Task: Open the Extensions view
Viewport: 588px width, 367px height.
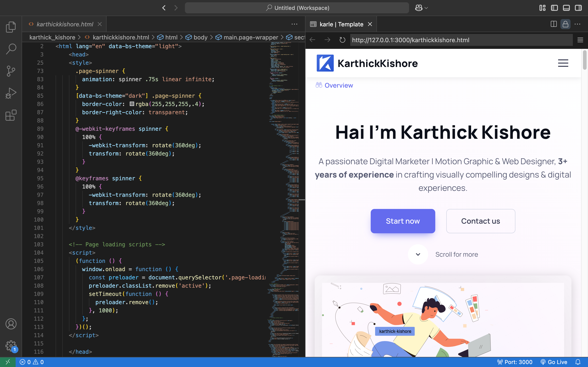Action: pos(11,115)
